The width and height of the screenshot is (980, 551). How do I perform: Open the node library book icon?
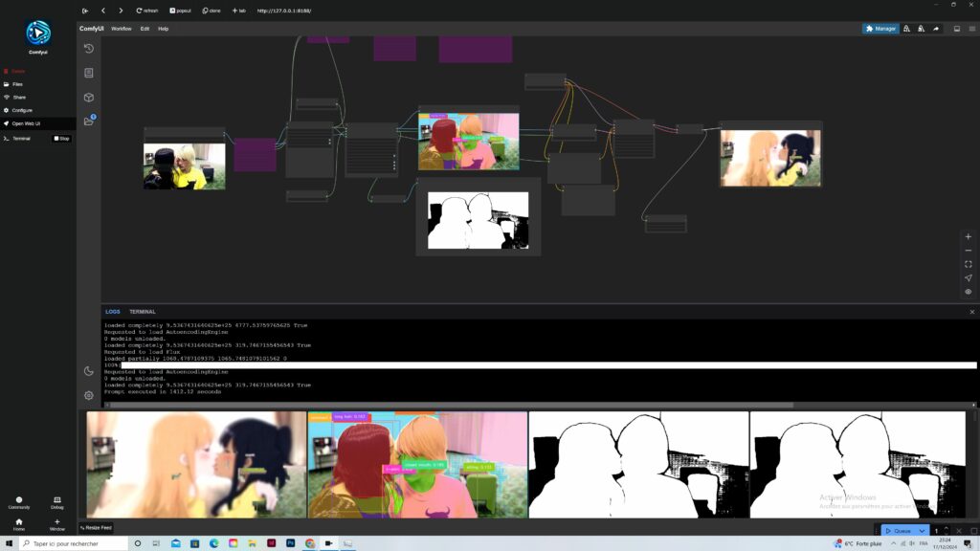(89, 73)
